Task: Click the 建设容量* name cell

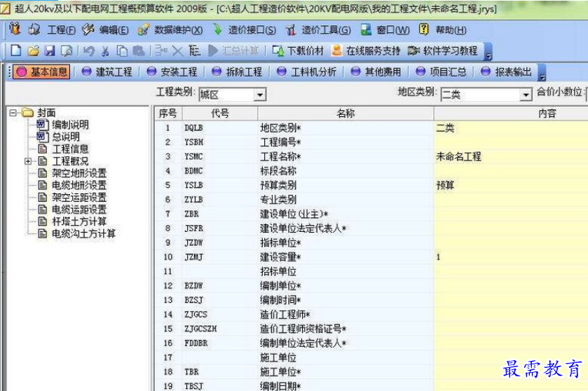Action: [x=346, y=257]
